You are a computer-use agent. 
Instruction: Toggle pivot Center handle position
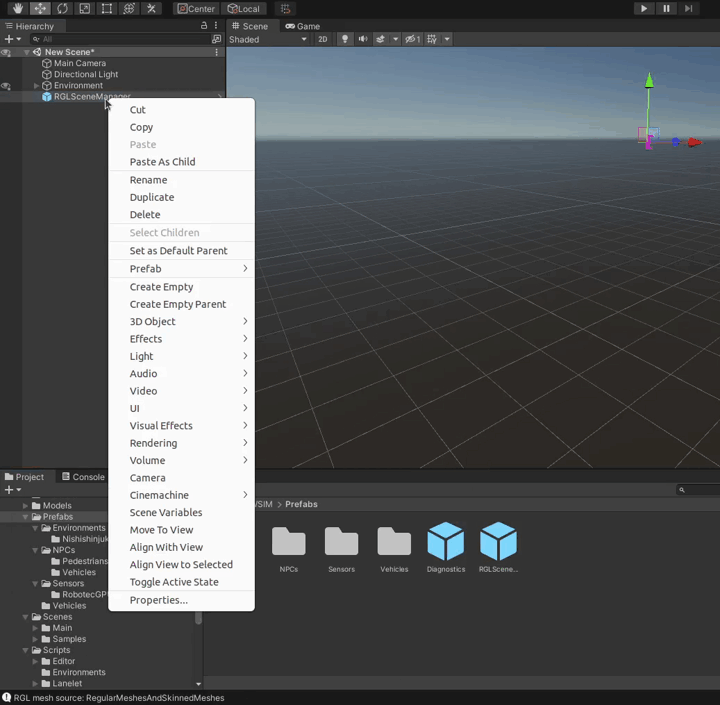click(197, 9)
